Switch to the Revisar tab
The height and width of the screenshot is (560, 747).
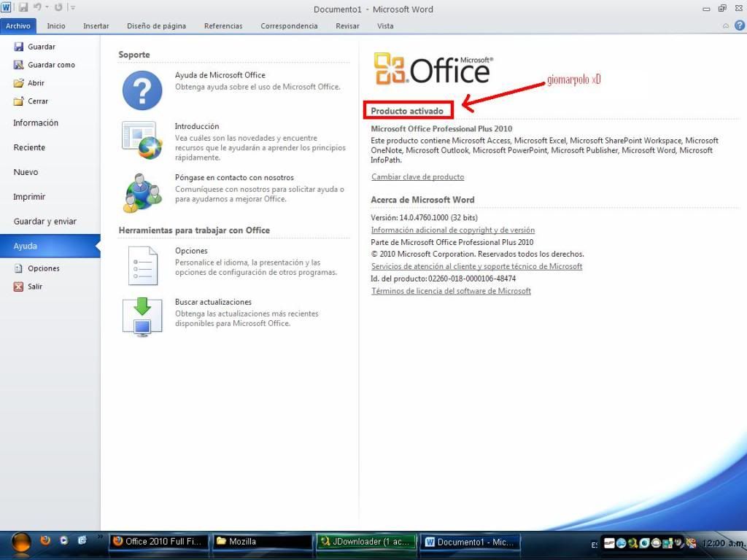click(347, 26)
